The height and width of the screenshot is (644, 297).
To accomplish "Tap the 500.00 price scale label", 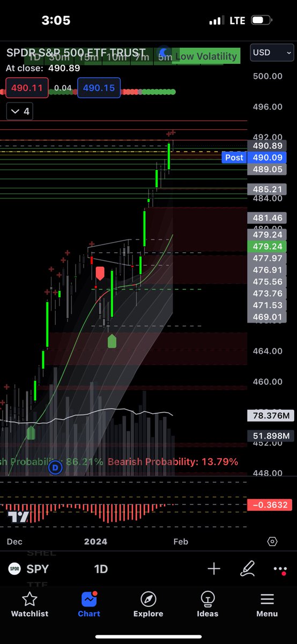I will pos(267,76).
